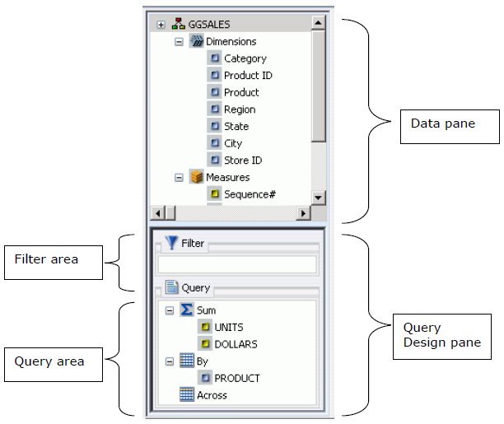Select the Store ID dimension
Screen dimensions: 504x424
click(242, 161)
